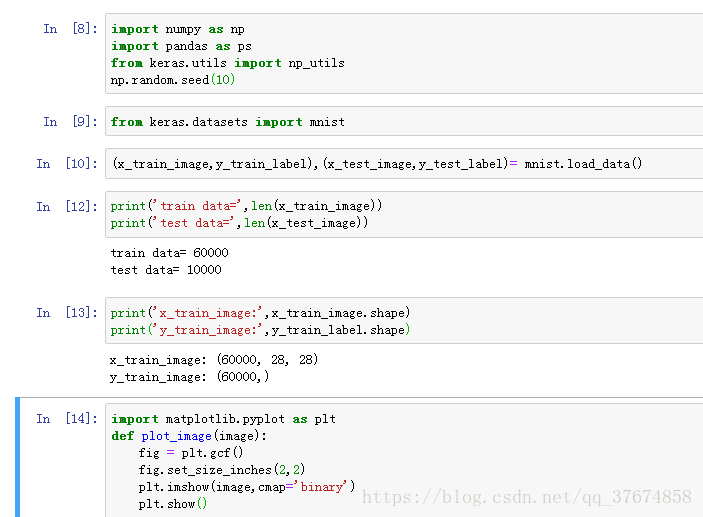Select the In [9]: prompt label
The height and width of the screenshot is (517, 703).
[70, 122]
